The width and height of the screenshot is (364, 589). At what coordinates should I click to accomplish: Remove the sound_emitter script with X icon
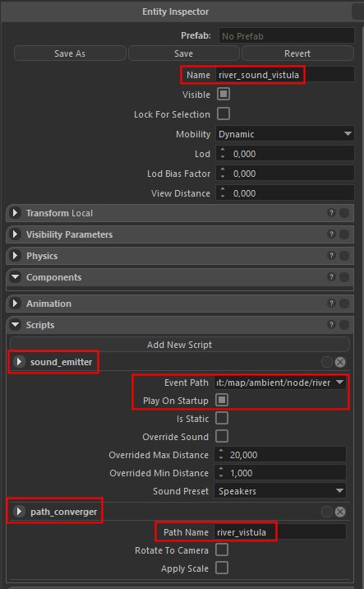click(340, 362)
